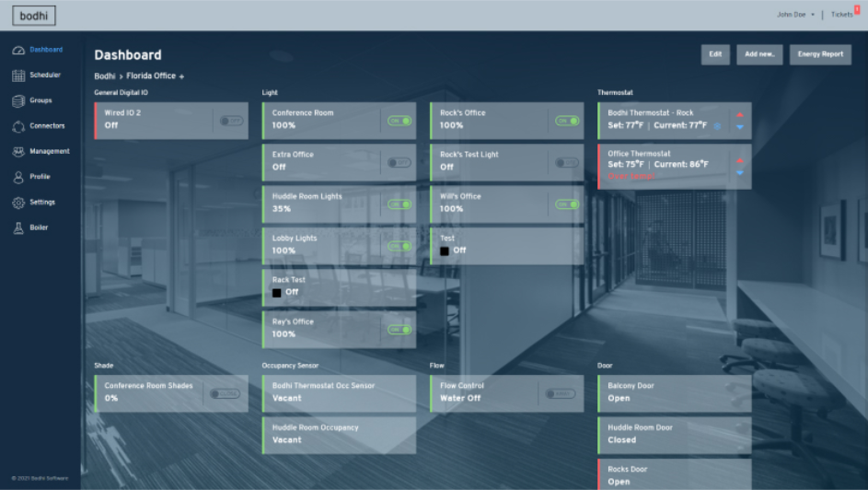Open Bodhi Thermostat Occ Sensor card
The height and width of the screenshot is (490, 868).
[339, 393]
